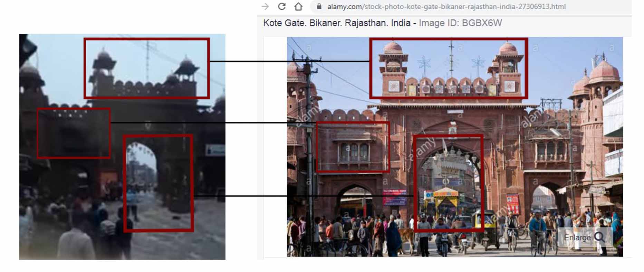Select the red box around left photo archway

point(158,136)
